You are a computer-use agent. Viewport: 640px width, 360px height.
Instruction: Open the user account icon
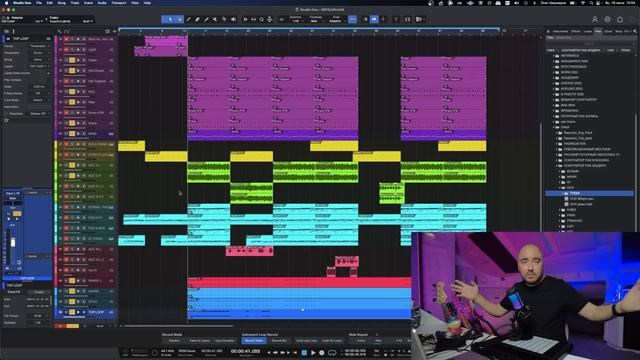(595, 19)
